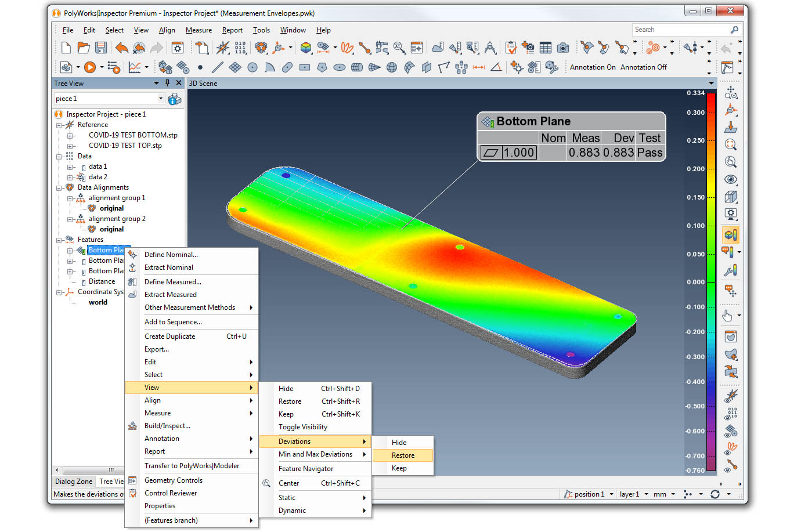
Task: Open the layer 1 dropdown in status bar
Action: [x=646, y=494]
